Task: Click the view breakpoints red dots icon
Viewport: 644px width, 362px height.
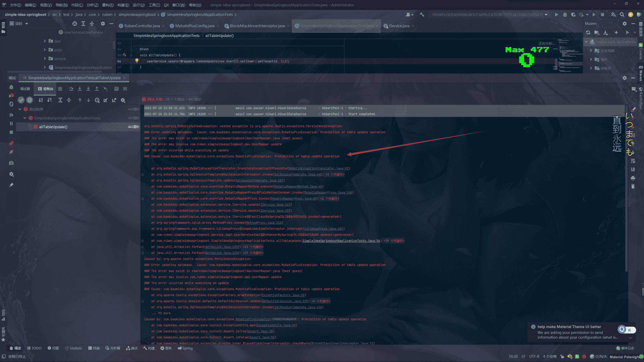Action: pos(11,143)
